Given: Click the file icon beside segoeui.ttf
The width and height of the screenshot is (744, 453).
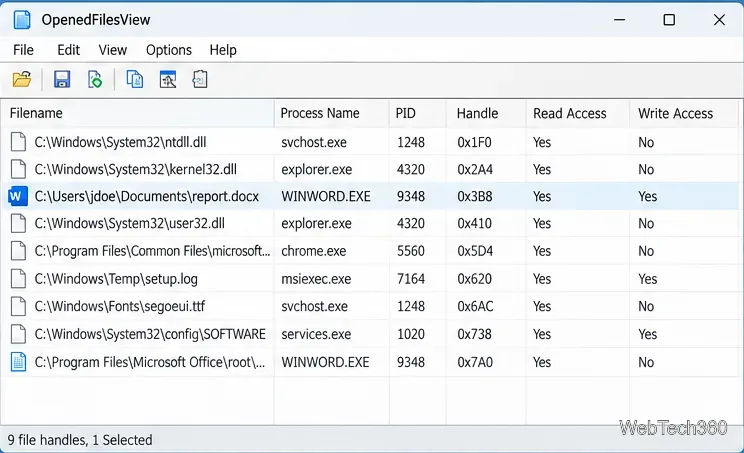Looking at the screenshot, I should 19,306.
